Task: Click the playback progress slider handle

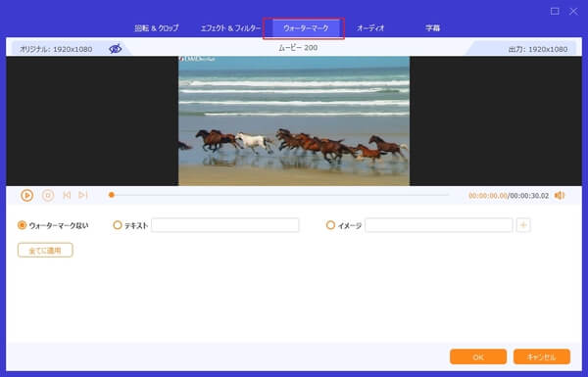Action: pos(112,195)
